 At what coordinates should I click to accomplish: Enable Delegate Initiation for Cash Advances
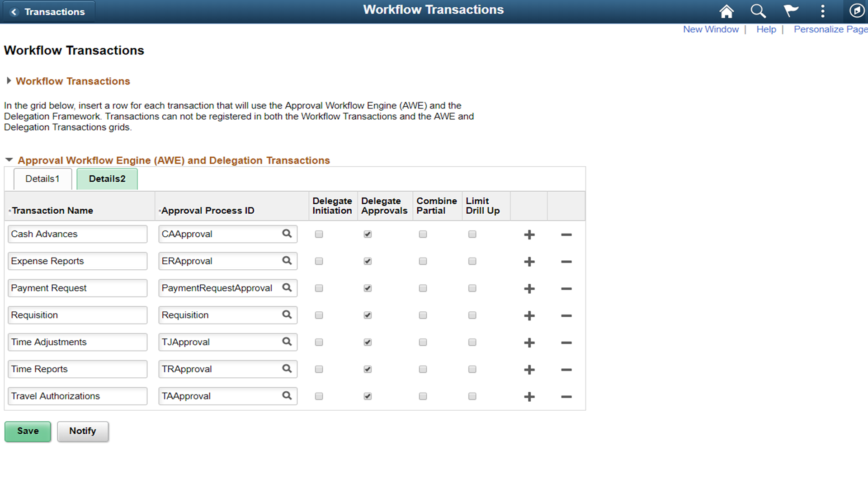[x=319, y=234]
